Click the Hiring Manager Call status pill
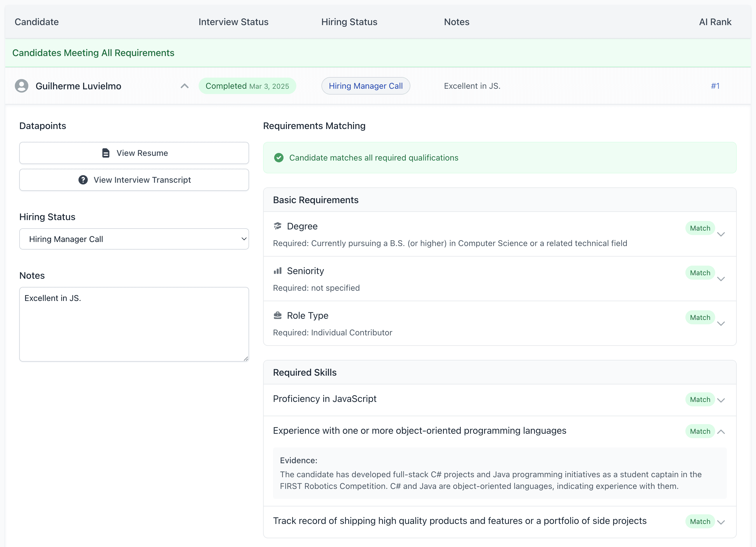Image resolution: width=756 pixels, height=547 pixels. coord(366,86)
